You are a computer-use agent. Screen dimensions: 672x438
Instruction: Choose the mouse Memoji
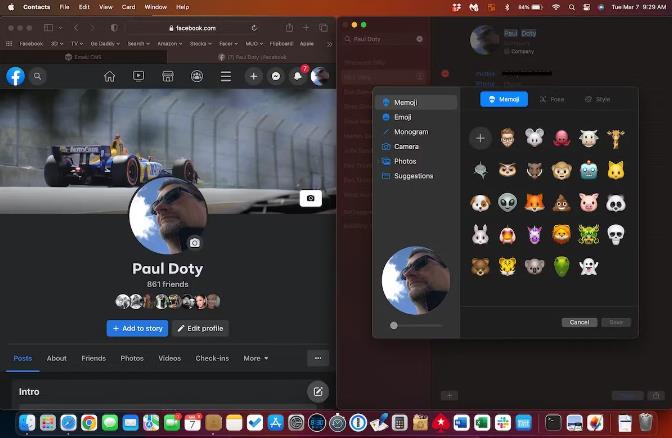tap(534, 138)
